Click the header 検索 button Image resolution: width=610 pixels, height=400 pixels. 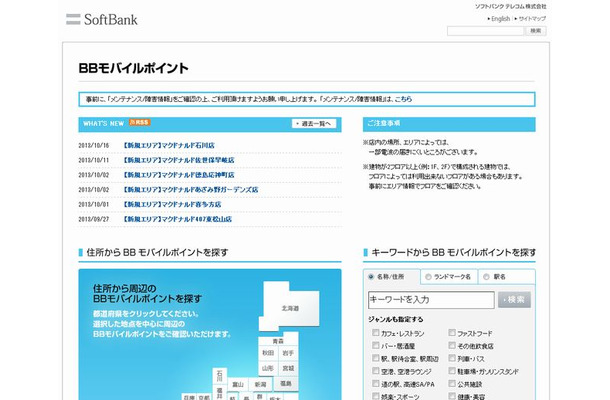click(x=536, y=31)
